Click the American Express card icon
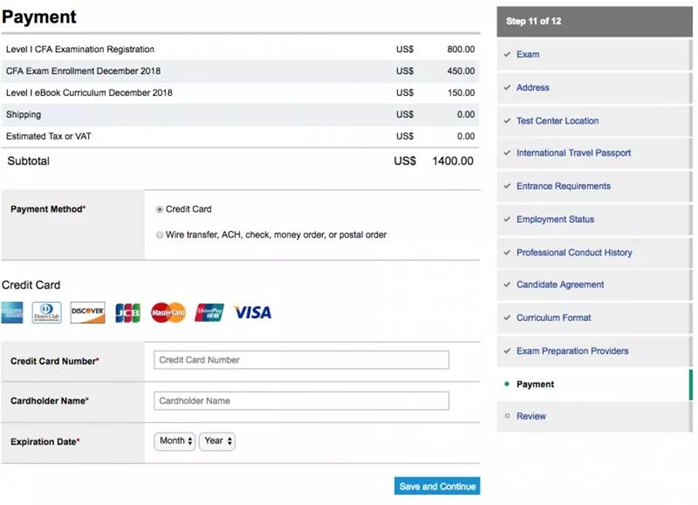 12,313
